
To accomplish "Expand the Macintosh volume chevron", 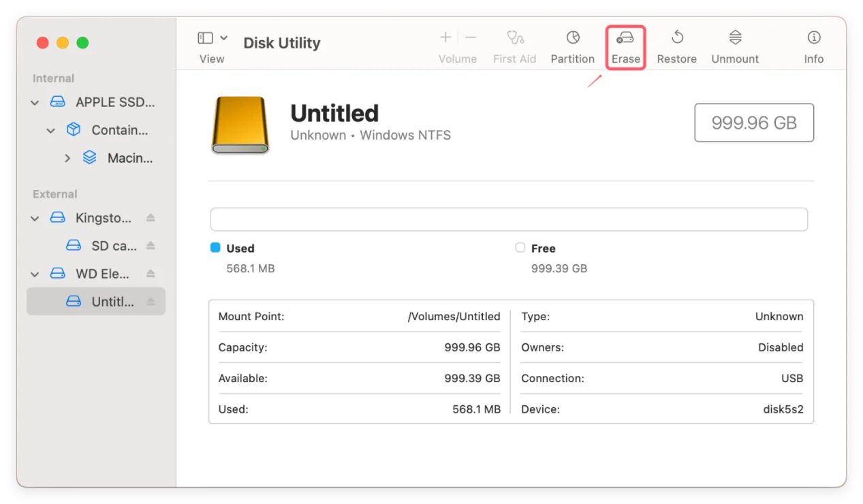I will pyautogui.click(x=67, y=158).
